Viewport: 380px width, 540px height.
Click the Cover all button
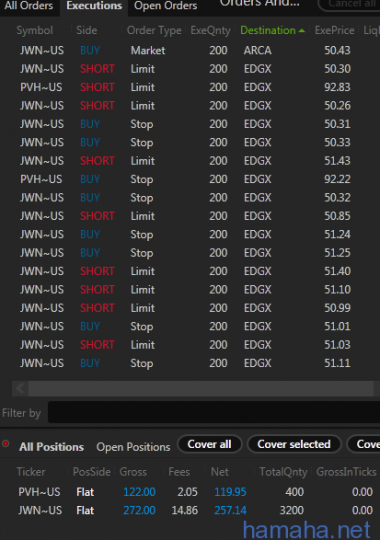(x=209, y=444)
